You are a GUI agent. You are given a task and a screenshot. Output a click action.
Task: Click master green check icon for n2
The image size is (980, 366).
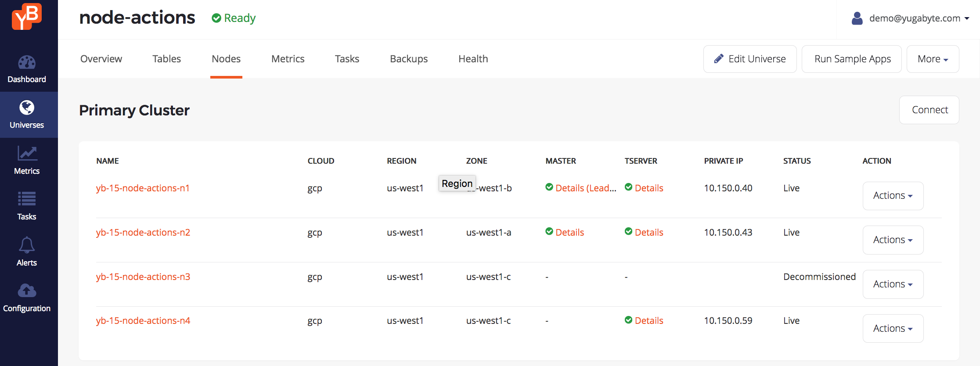549,231
